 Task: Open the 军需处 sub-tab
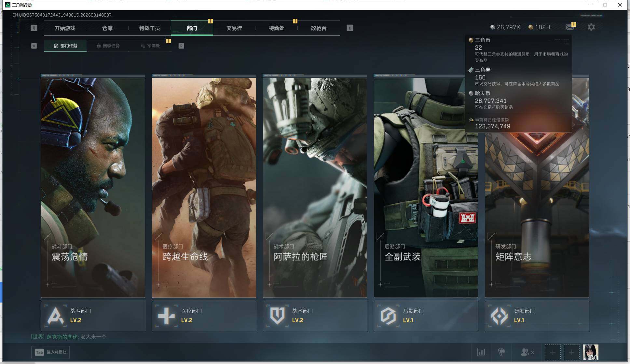tap(150, 46)
